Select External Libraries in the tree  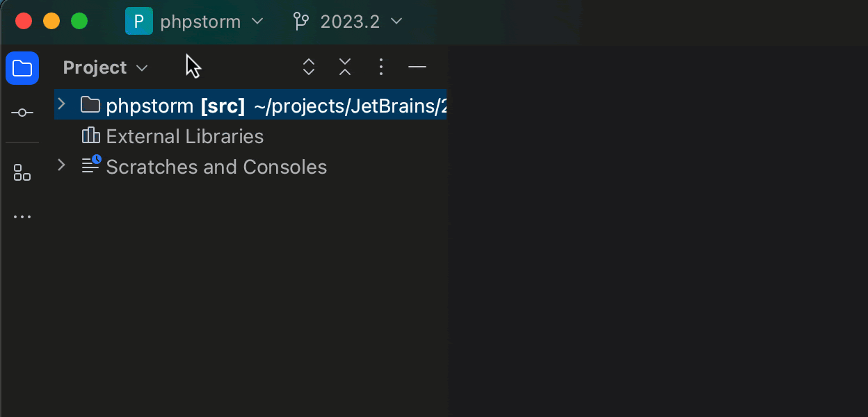pos(184,136)
